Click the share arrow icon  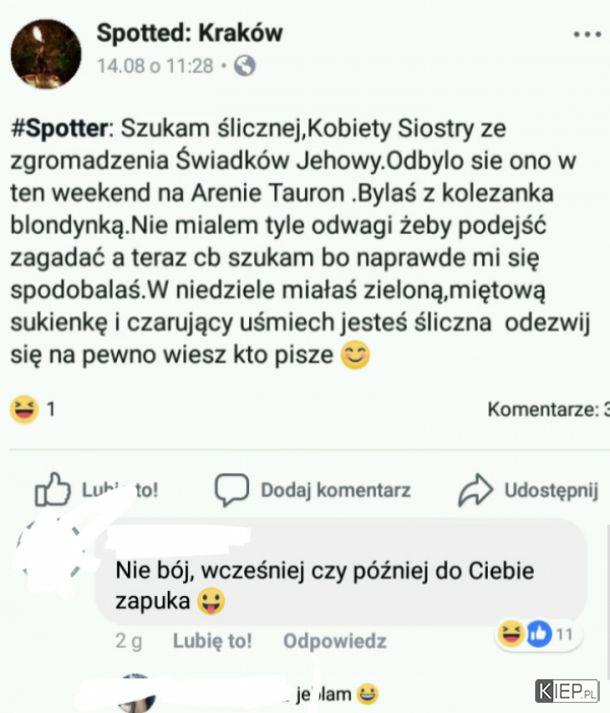pyautogui.click(x=475, y=490)
